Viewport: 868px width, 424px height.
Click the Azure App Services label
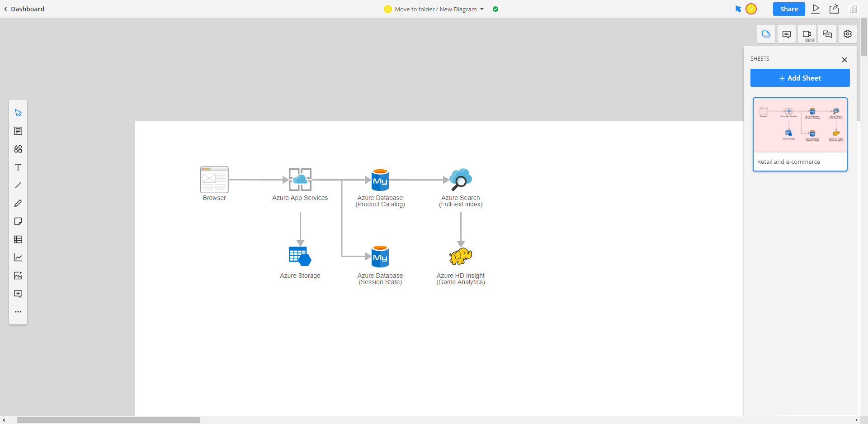(x=300, y=198)
